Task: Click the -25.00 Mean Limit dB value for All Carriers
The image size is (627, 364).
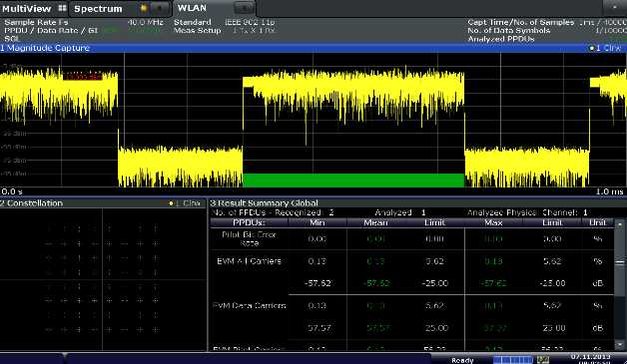Action: tap(435, 283)
